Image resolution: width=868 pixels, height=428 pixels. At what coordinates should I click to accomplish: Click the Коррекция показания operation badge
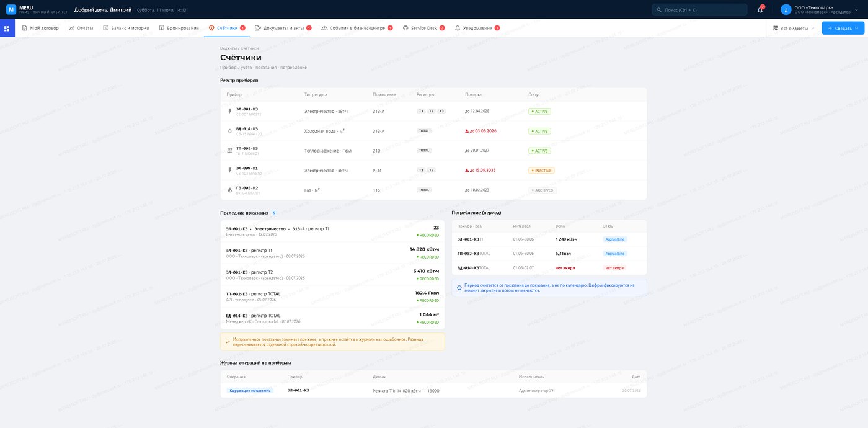250,390
